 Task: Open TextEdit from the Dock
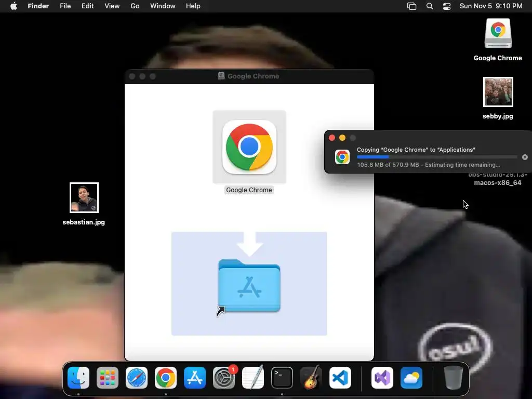(x=253, y=377)
